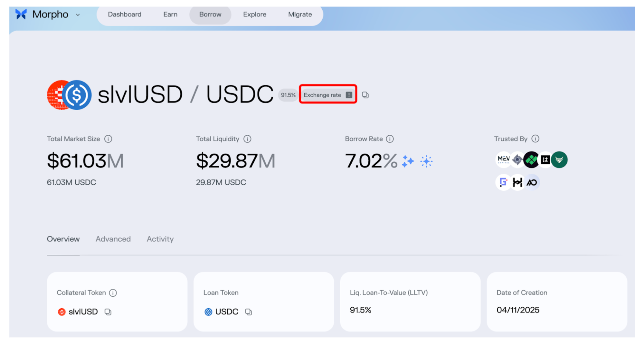Click the Trusted By info icon

click(535, 139)
